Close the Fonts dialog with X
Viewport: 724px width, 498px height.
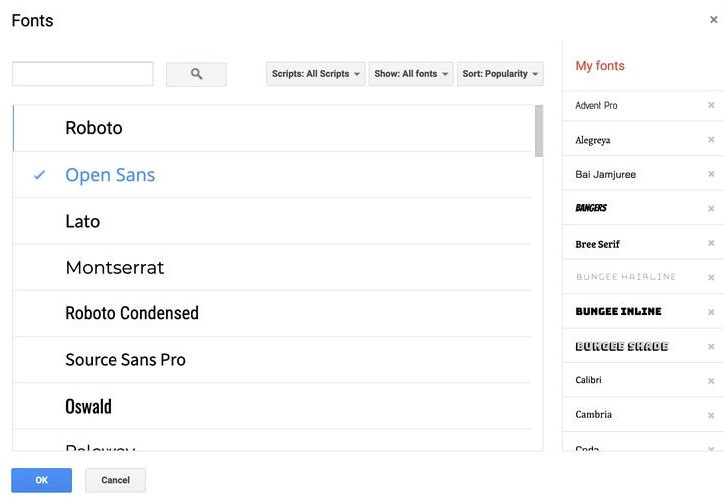pyautogui.click(x=713, y=20)
